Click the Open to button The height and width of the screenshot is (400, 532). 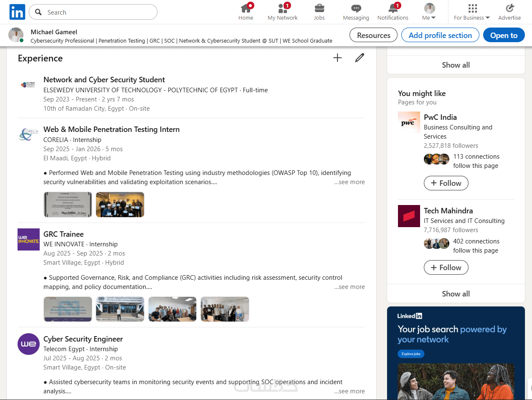[504, 35]
